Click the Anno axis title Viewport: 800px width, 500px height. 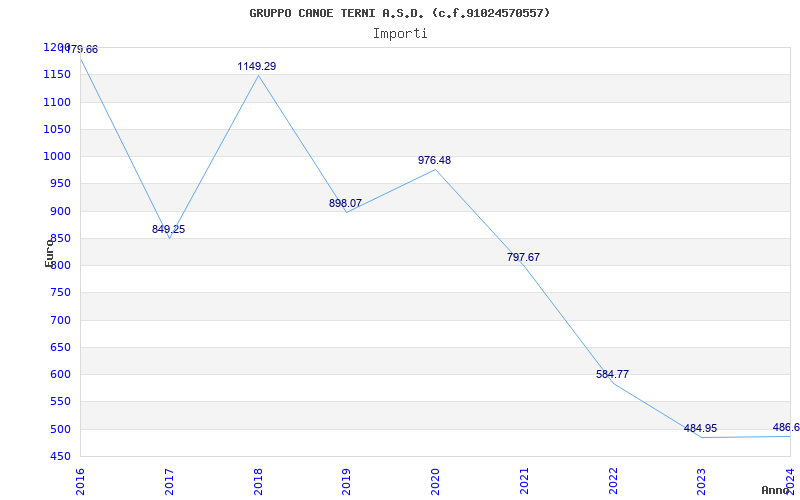[x=776, y=490]
